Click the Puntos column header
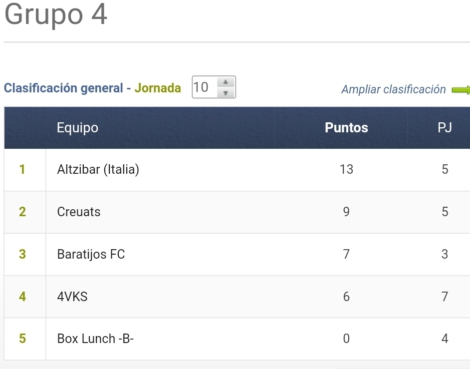Image resolution: width=470 pixels, height=369 pixels. (346, 128)
